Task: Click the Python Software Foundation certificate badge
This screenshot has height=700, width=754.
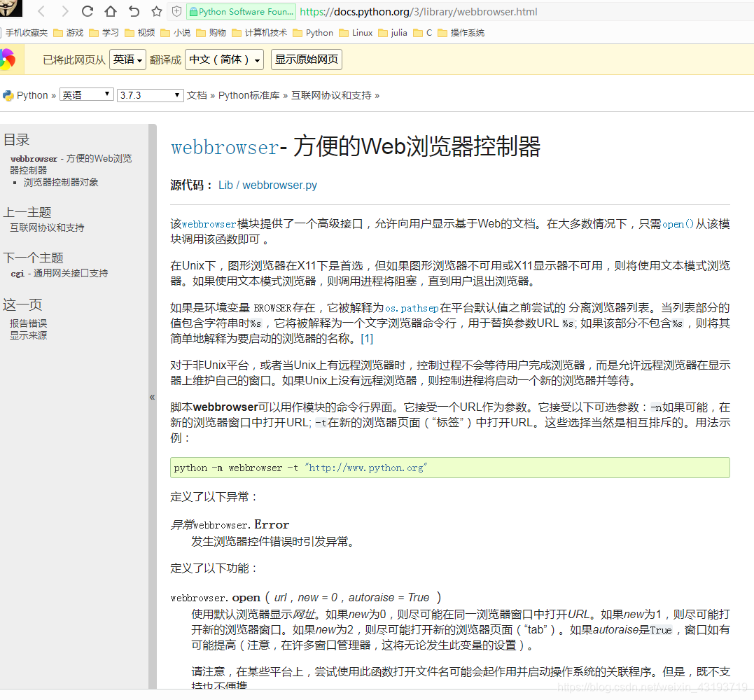Action: 241,11
